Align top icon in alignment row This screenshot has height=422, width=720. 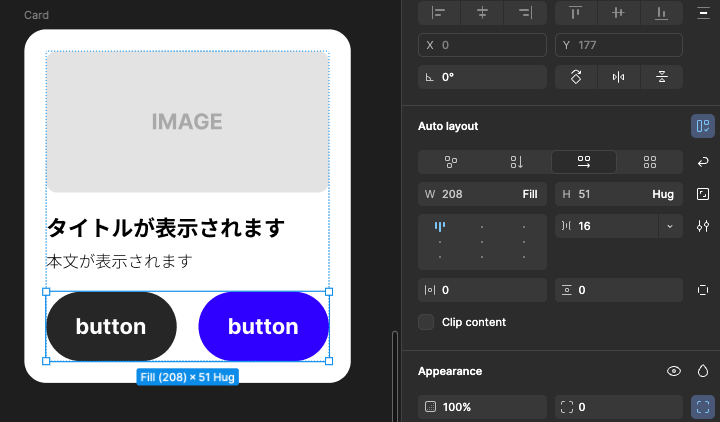pos(575,13)
